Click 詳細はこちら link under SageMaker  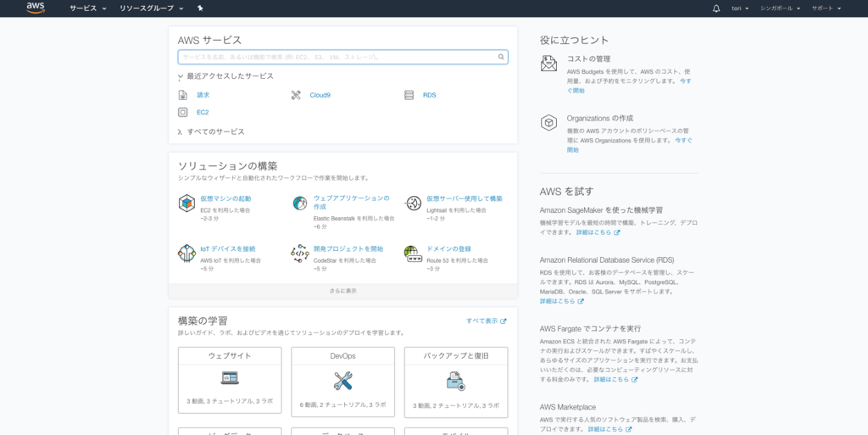[593, 232]
